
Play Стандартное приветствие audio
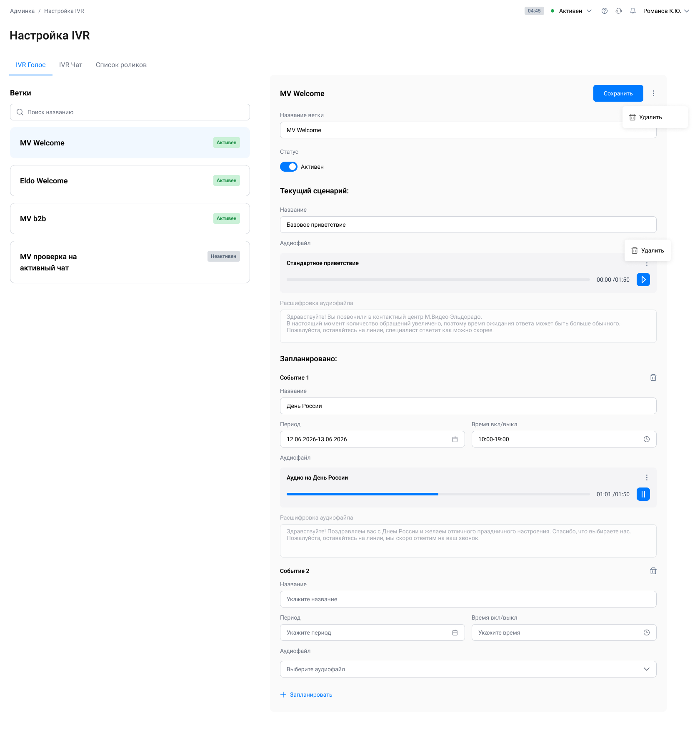(643, 280)
